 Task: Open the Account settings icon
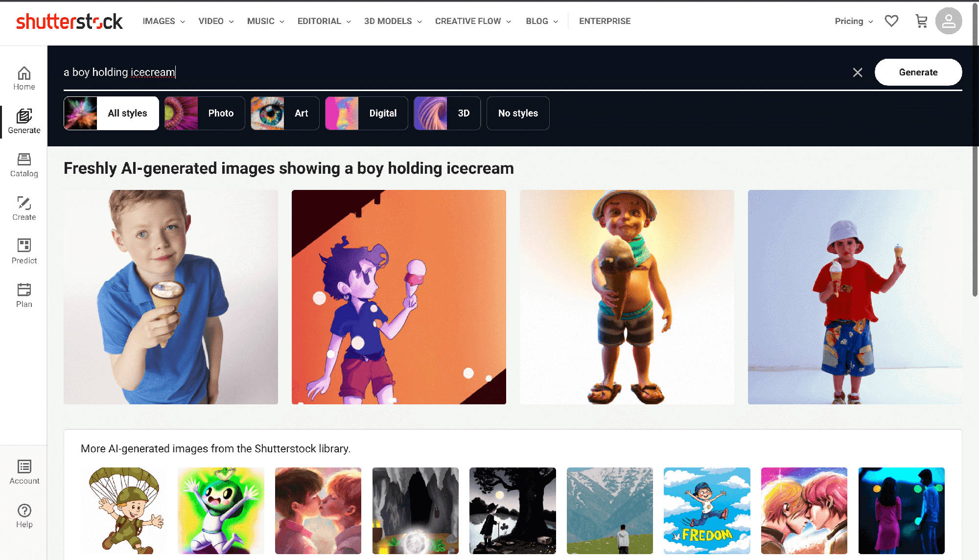949,21
